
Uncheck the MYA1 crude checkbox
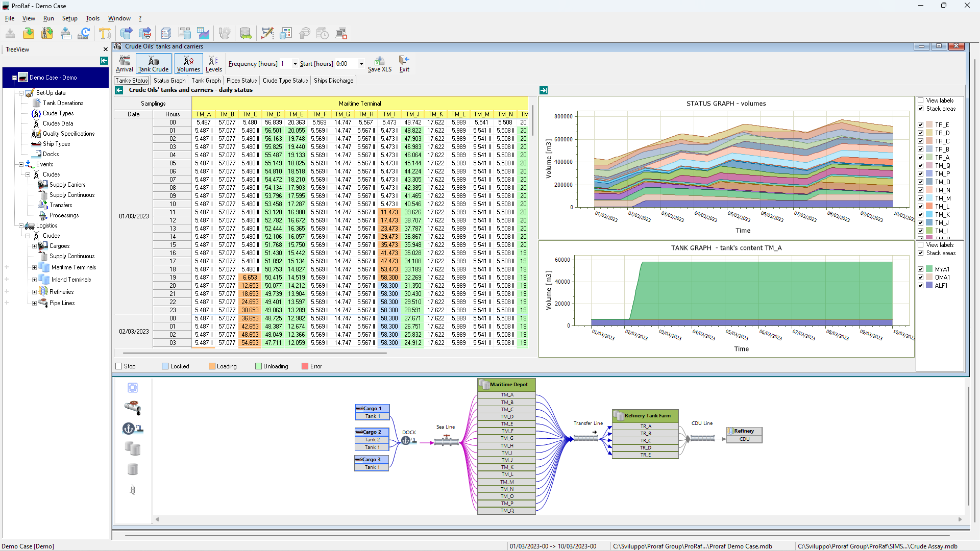pos(921,269)
